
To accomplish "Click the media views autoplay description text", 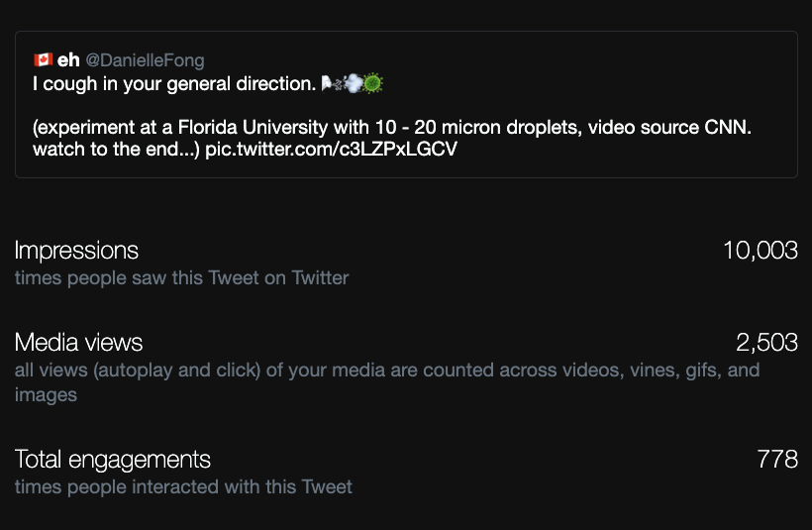I will 387,371.
